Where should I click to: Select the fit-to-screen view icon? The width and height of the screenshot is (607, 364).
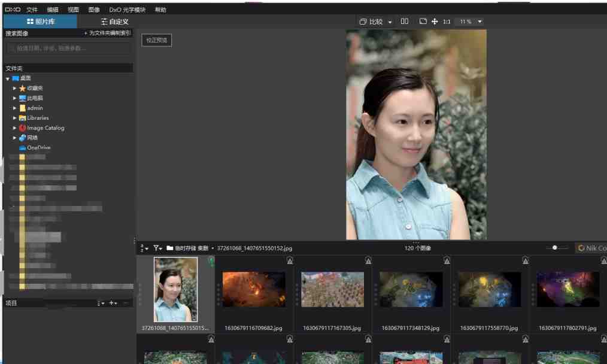coord(423,21)
